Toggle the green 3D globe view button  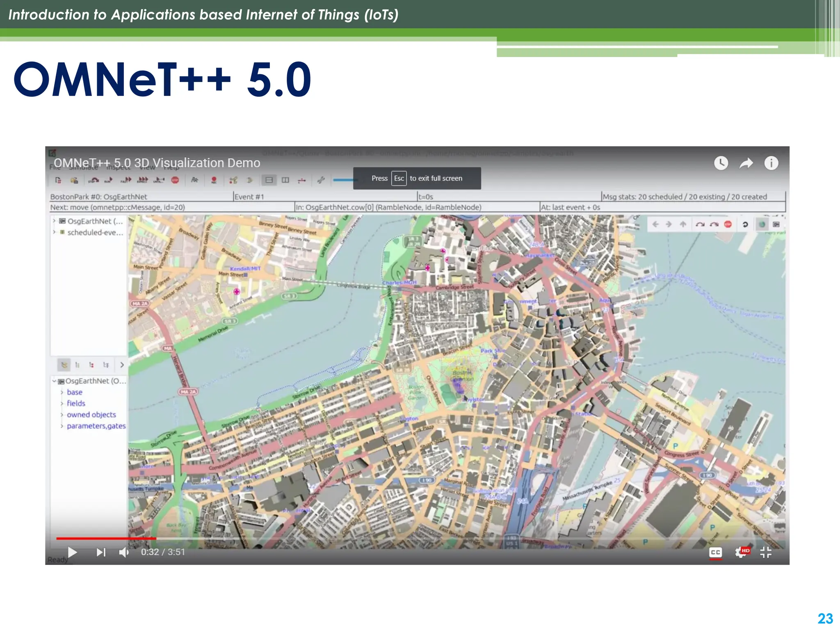[x=762, y=224]
